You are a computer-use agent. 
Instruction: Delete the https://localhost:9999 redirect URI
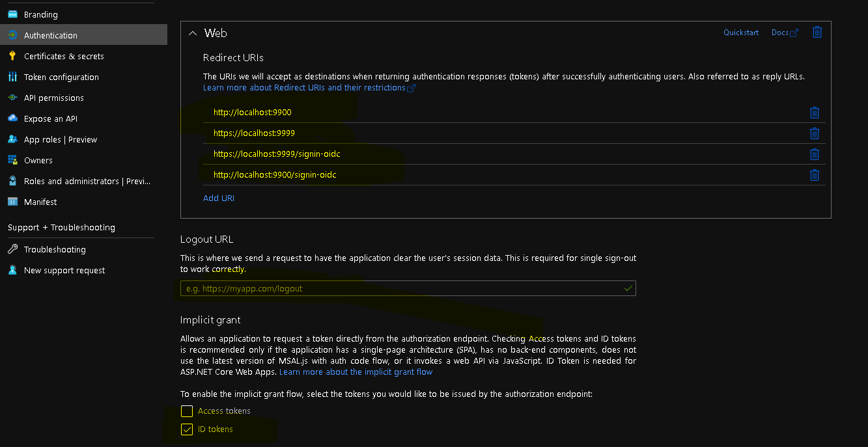click(x=814, y=133)
